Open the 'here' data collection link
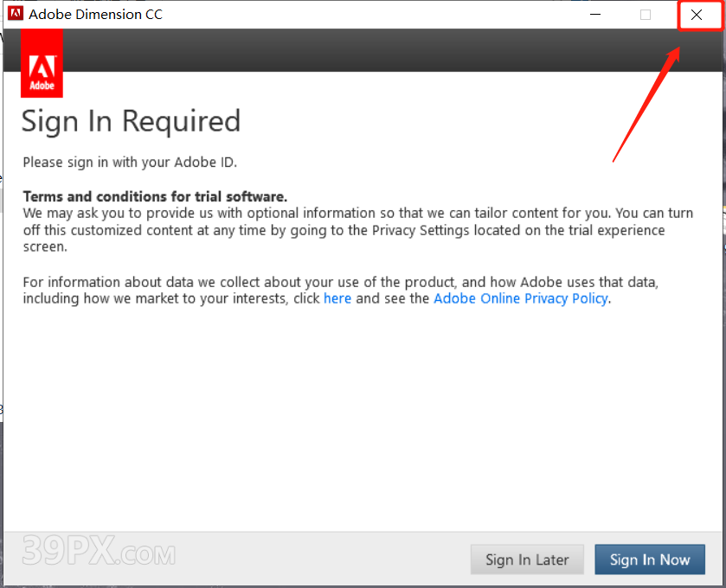This screenshot has width=726, height=588. (337, 298)
